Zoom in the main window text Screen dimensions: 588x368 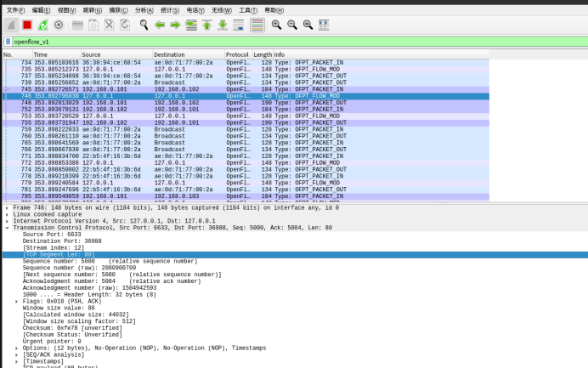click(276, 25)
